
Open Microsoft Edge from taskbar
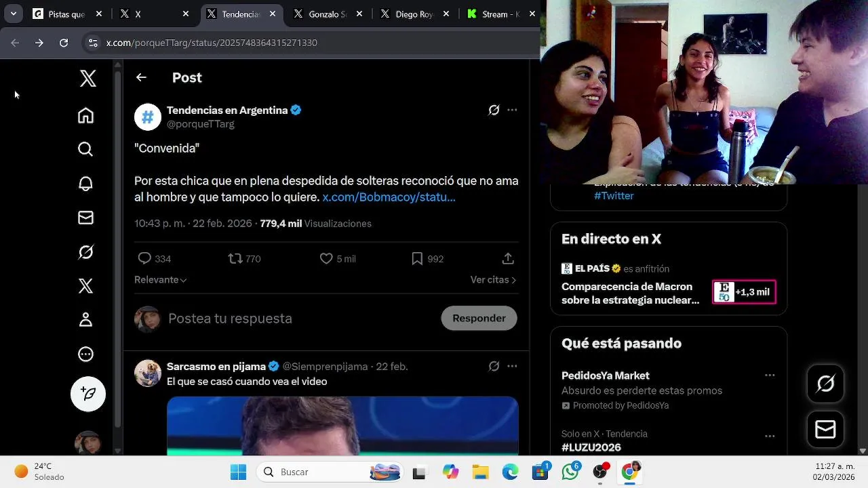point(510,472)
